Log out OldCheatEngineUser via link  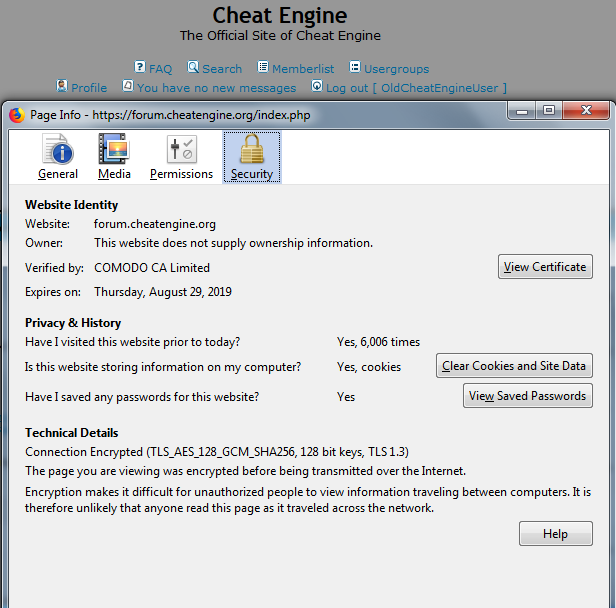[x=416, y=88]
